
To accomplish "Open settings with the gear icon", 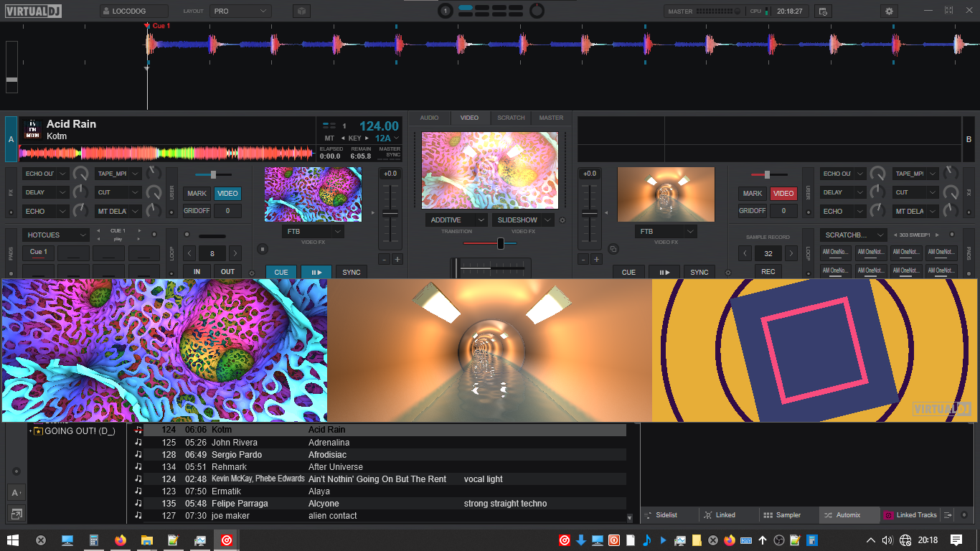I will click(890, 11).
